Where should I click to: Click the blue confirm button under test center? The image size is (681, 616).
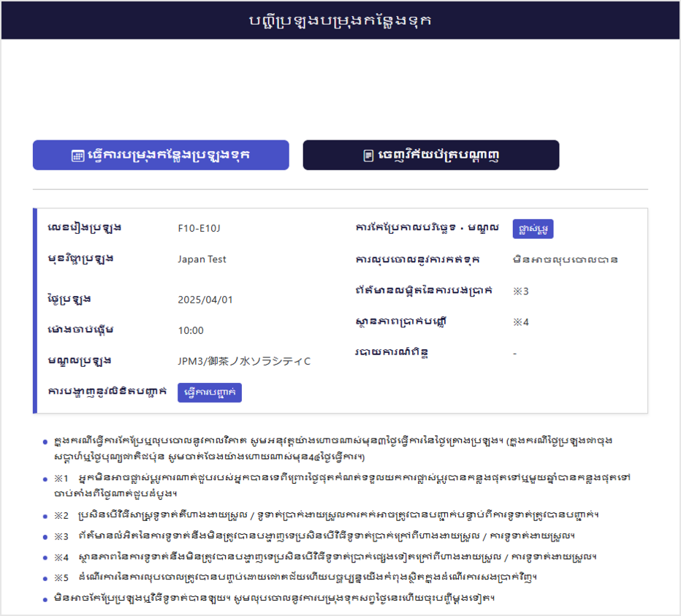tap(209, 392)
